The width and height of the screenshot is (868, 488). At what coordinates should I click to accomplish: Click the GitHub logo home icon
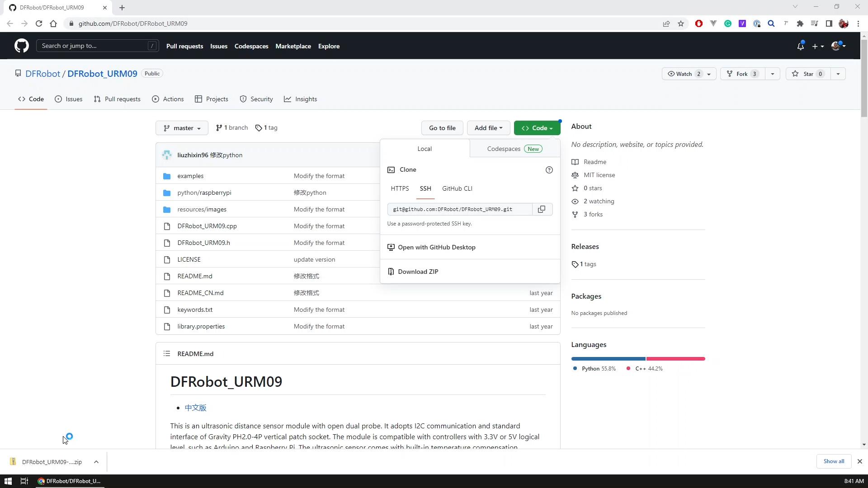pos(21,46)
